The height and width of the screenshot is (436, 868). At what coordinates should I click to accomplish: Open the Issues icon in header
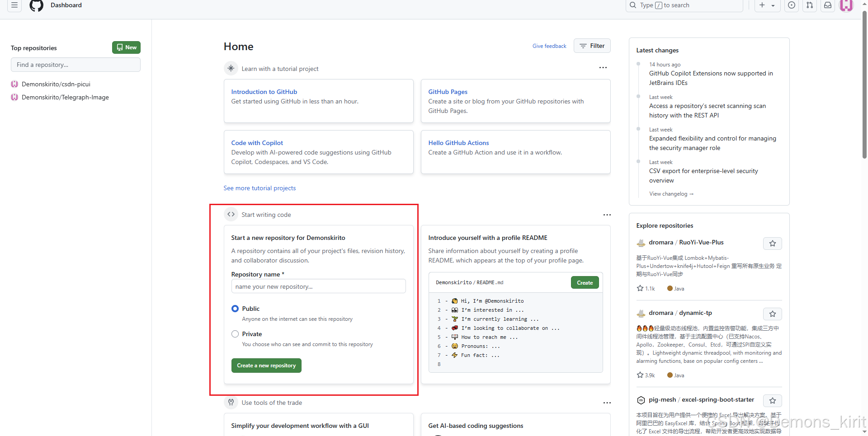(791, 5)
